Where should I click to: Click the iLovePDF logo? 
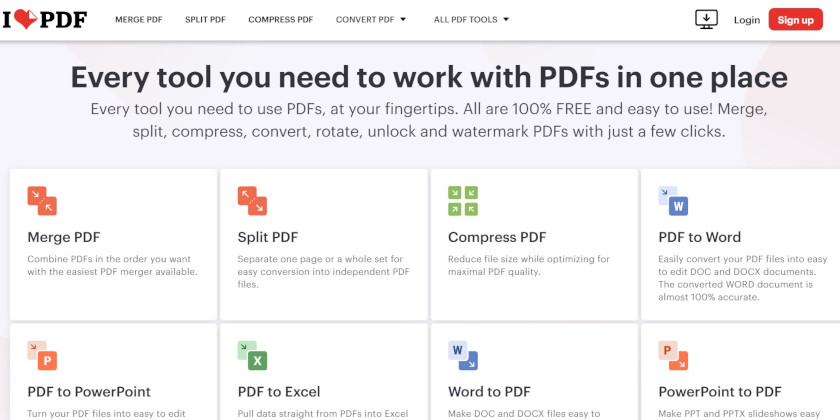[x=44, y=19]
